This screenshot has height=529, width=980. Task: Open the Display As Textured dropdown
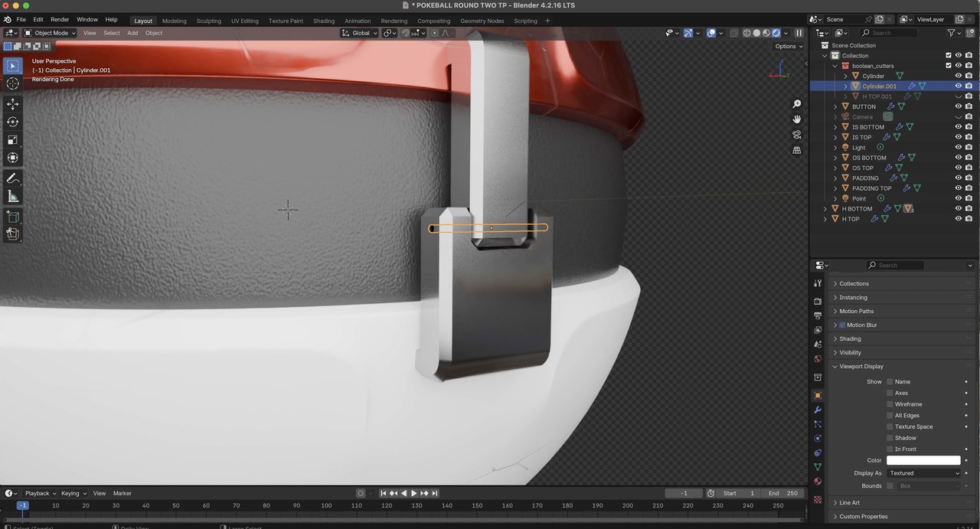click(x=924, y=473)
